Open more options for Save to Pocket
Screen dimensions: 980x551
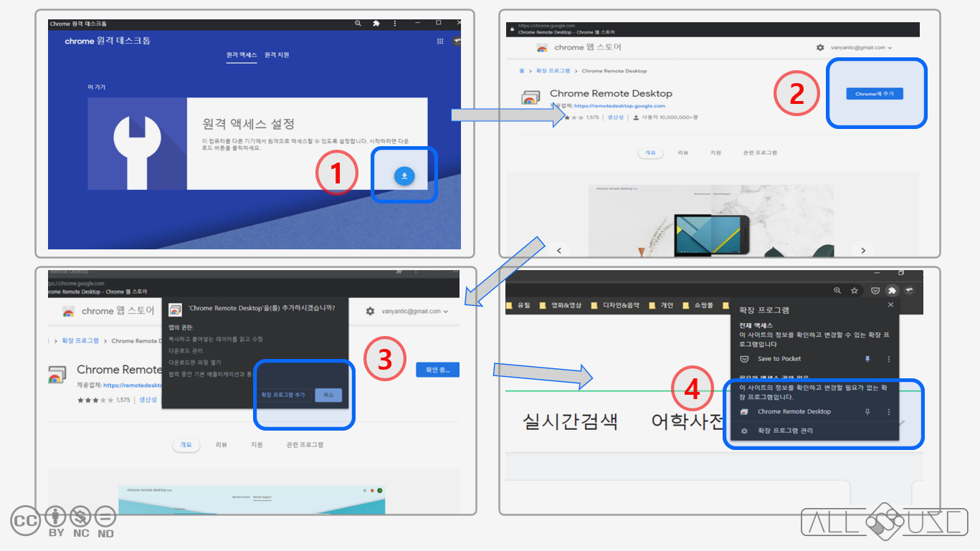point(889,359)
